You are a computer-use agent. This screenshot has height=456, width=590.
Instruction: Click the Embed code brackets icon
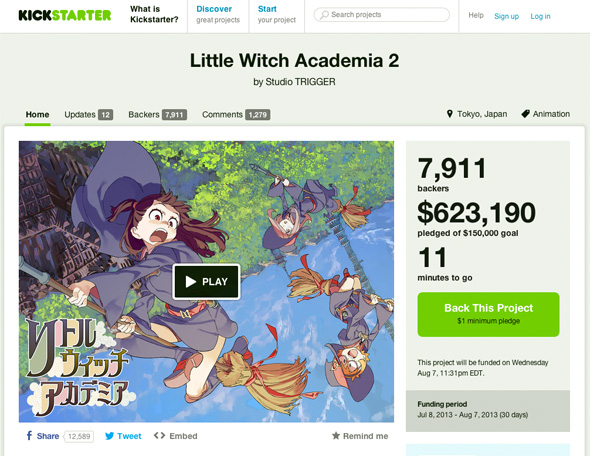(160, 436)
